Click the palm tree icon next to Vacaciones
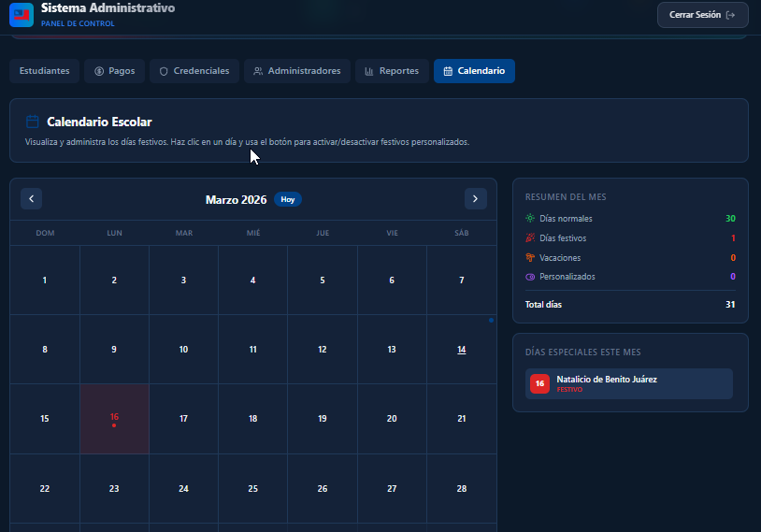 [530, 257]
